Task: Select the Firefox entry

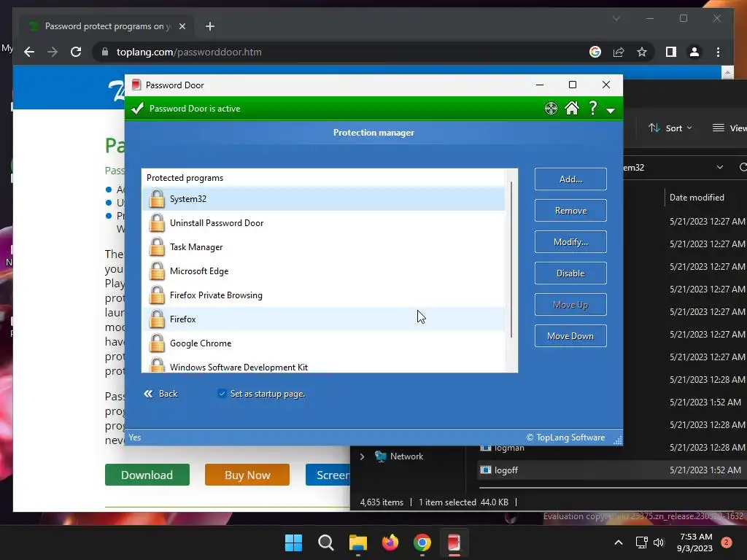Action: (323, 319)
